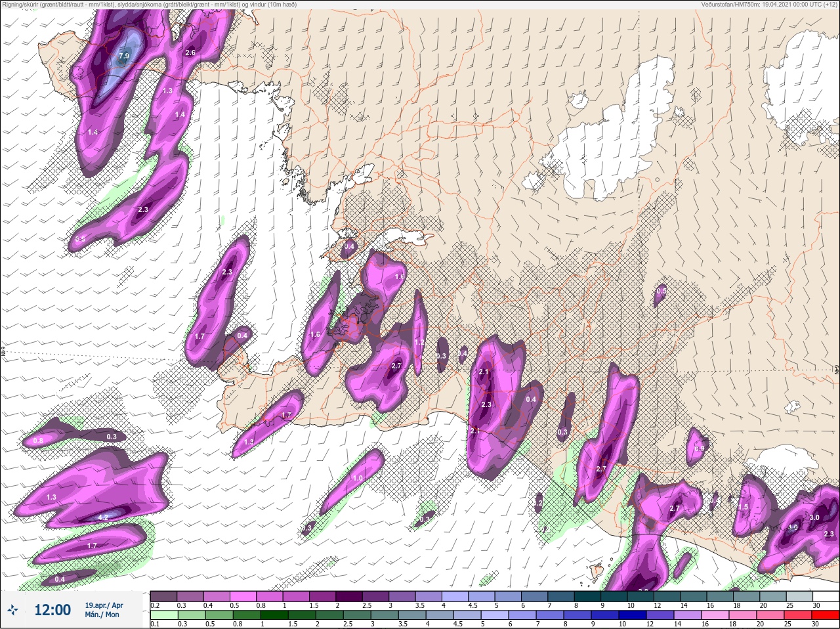Click upper legend swatch between 0.2 and 0.3
The image size is (840, 629).
(x=164, y=596)
